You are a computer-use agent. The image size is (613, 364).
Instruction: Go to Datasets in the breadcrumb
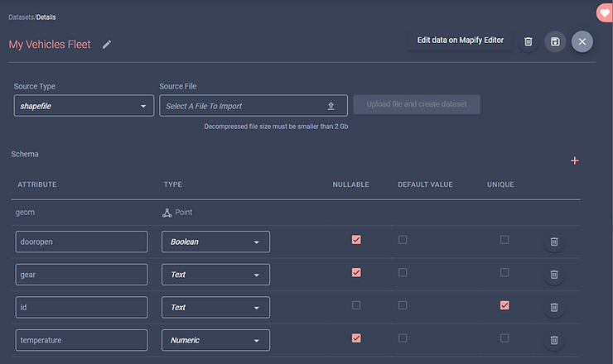[21, 17]
